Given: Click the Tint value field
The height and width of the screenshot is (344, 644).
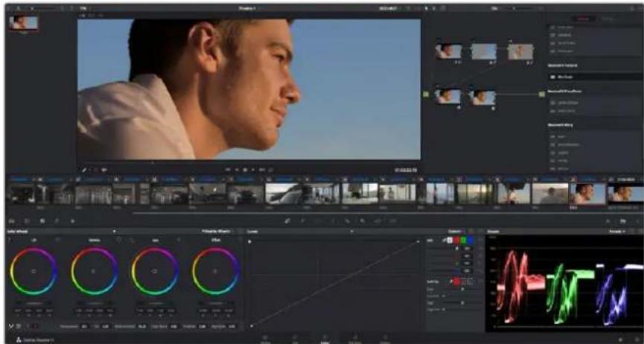Looking at the screenshot, I should 106,326.
